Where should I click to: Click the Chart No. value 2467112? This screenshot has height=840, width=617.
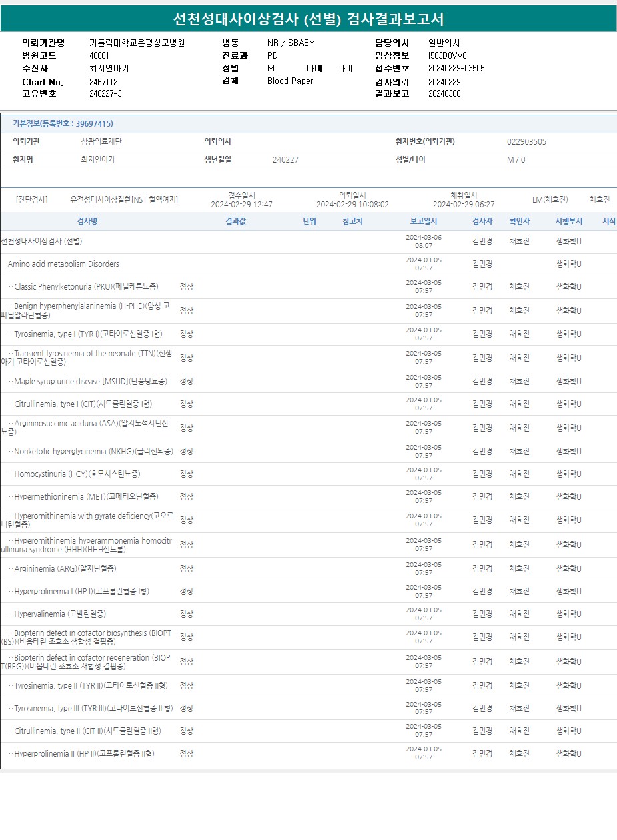click(x=103, y=82)
